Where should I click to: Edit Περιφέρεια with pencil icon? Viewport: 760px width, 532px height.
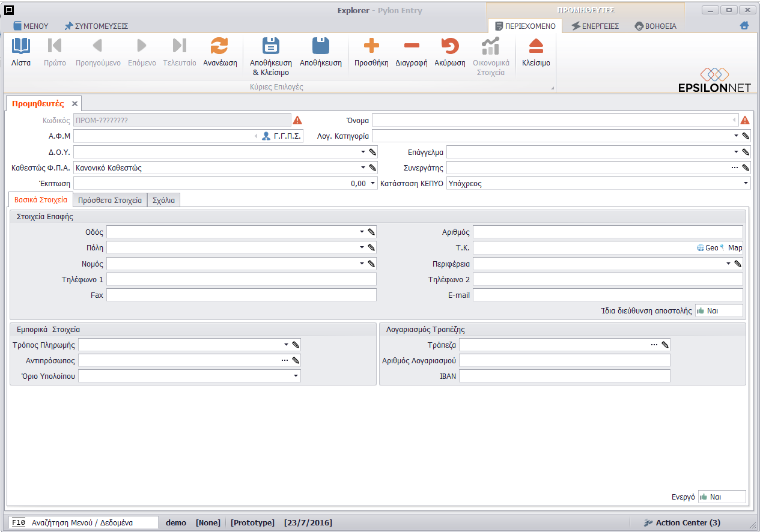point(738,263)
